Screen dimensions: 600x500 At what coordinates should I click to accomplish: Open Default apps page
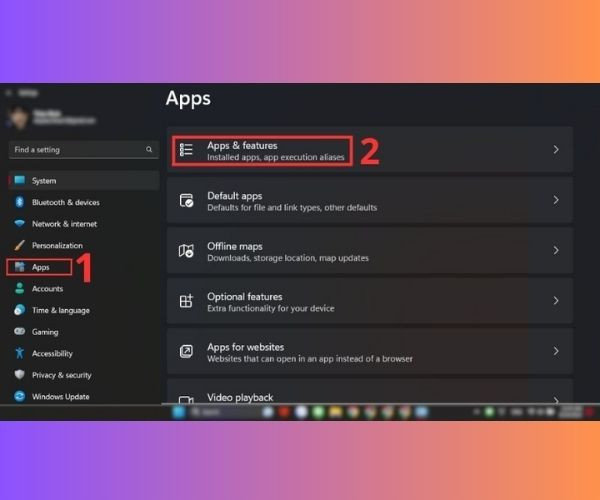(x=370, y=200)
